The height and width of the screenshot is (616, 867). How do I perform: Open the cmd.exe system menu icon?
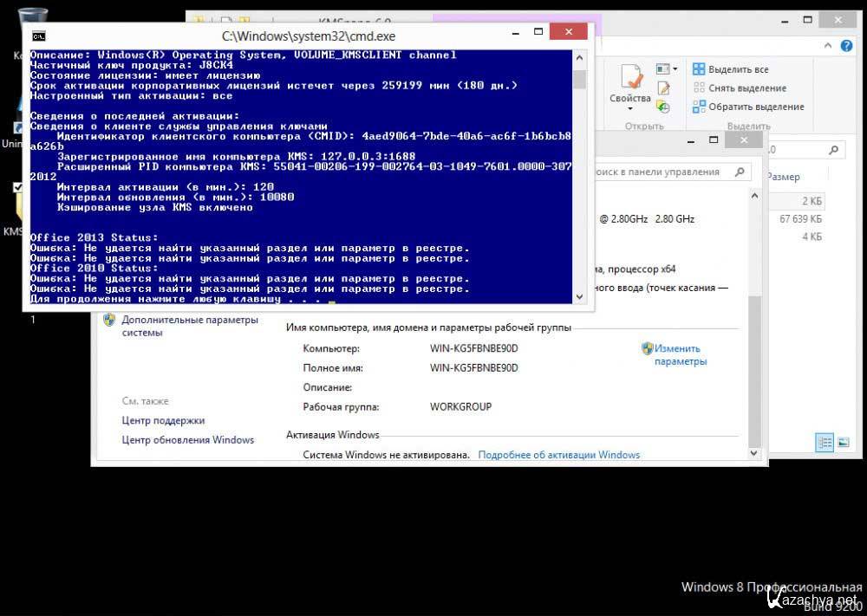pyautogui.click(x=38, y=36)
